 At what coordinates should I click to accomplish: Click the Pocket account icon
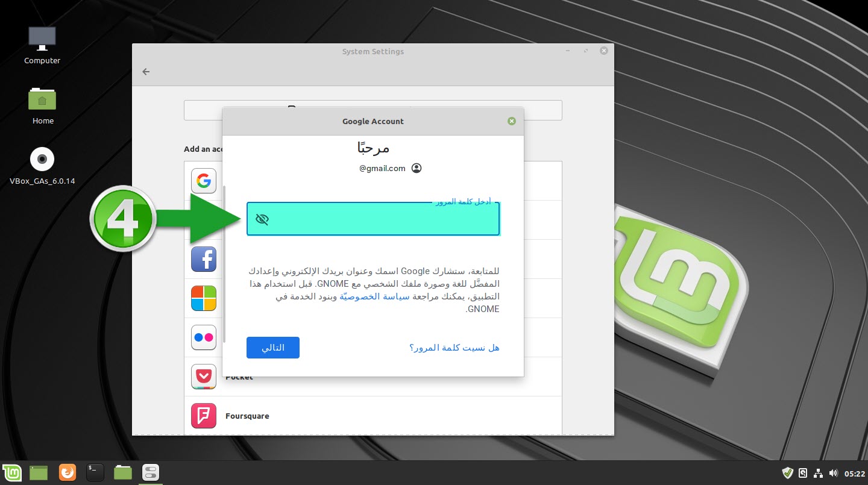[x=204, y=377]
